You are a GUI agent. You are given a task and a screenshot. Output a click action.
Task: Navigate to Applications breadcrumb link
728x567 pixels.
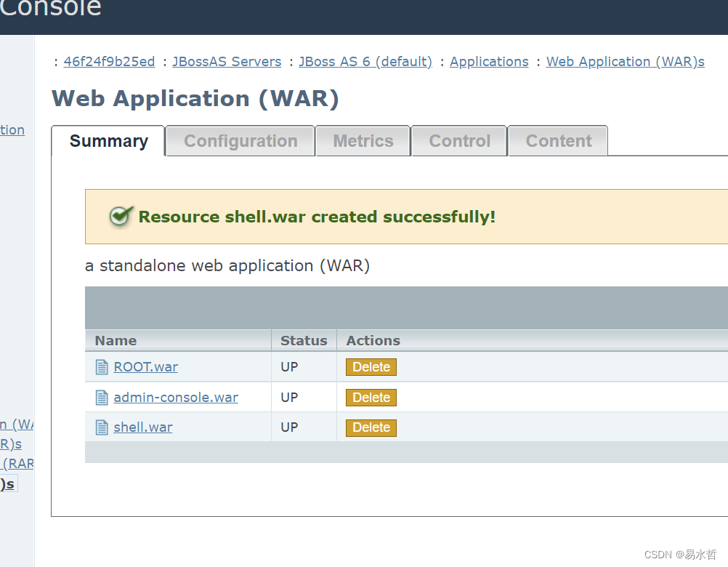tap(489, 61)
